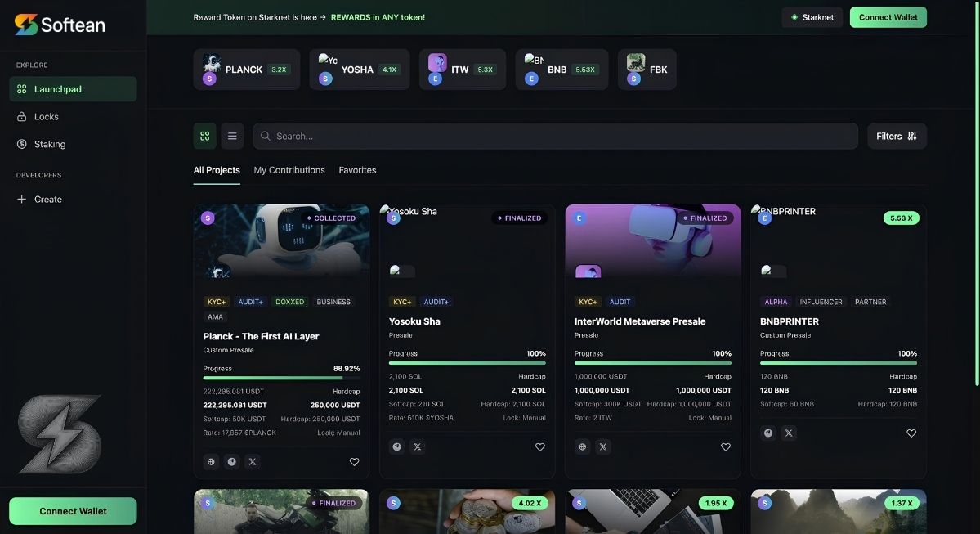Viewport: 980px width, 534px height.
Task: Click COLLECTED status on Planck card
Action: point(332,218)
